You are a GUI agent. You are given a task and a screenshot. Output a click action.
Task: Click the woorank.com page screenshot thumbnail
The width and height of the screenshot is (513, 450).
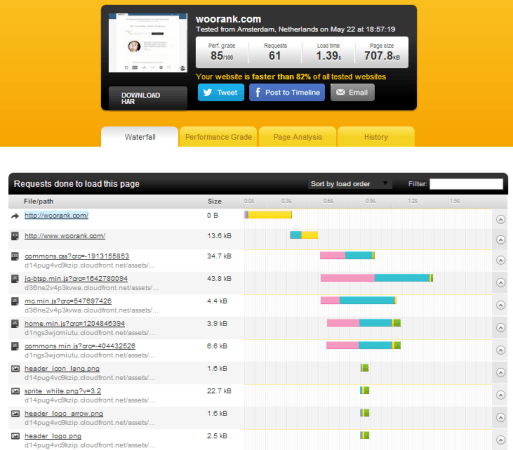click(x=148, y=43)
